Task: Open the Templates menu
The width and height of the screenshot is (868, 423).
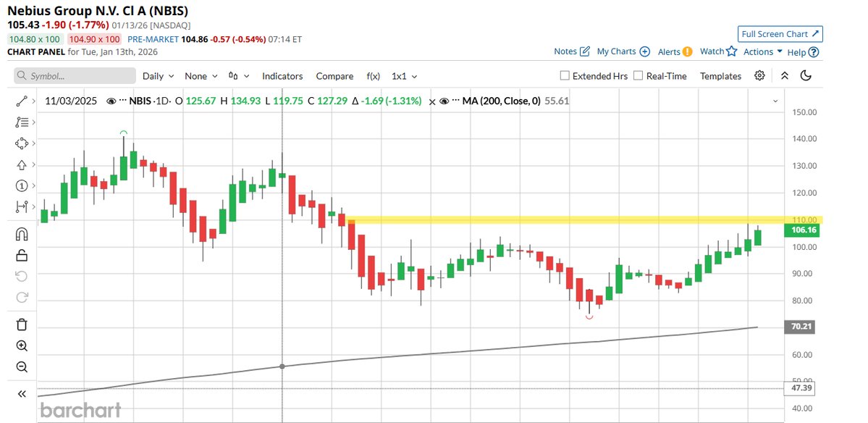Action: 720,76
